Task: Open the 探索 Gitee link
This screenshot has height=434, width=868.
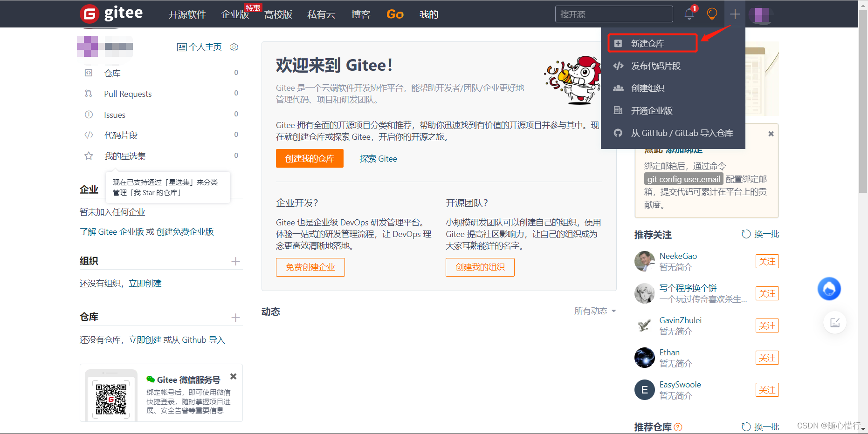Action: click(x=378, y=159)
